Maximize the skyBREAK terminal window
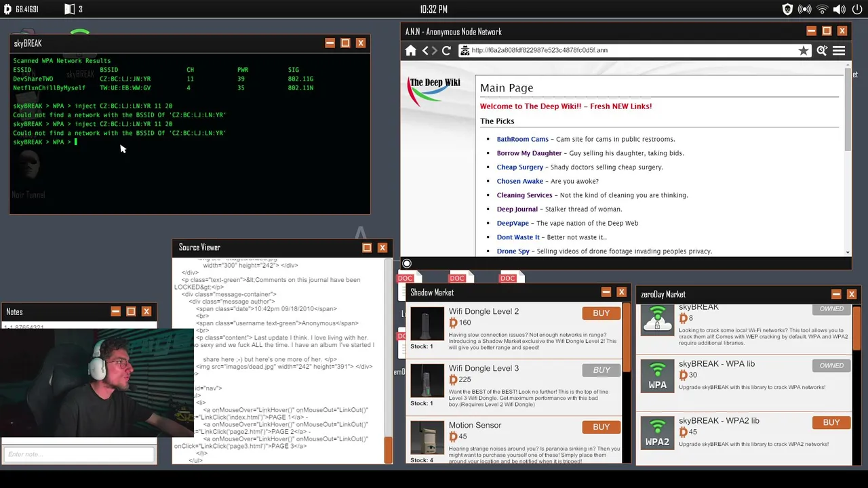The image size is (868, 488). [345, 43]
